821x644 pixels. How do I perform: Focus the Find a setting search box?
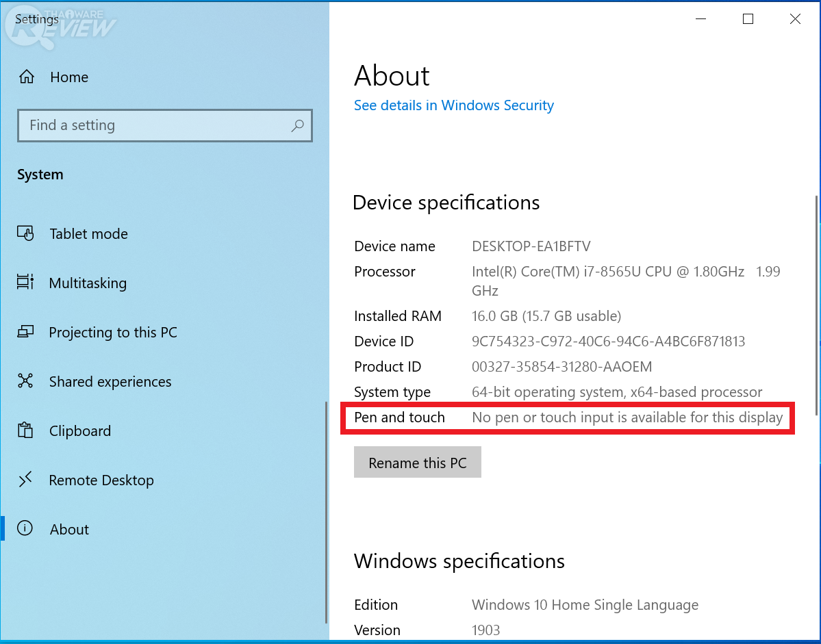click(157, 125)
